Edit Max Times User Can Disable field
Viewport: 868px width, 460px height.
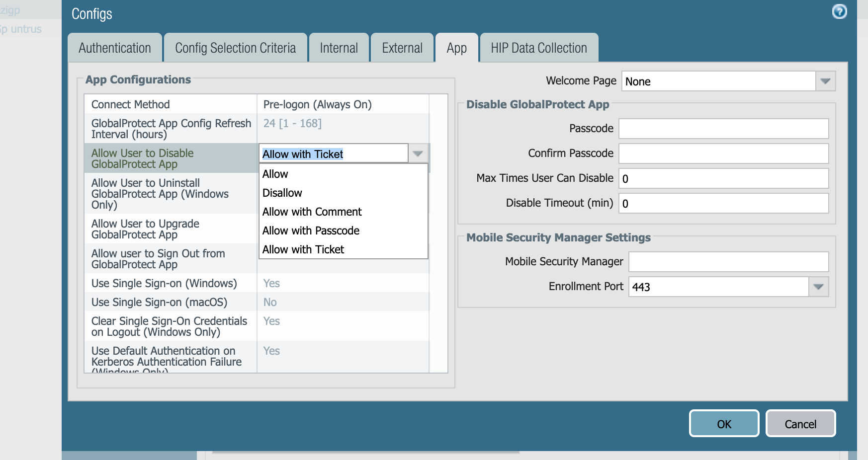pos(723,178)
